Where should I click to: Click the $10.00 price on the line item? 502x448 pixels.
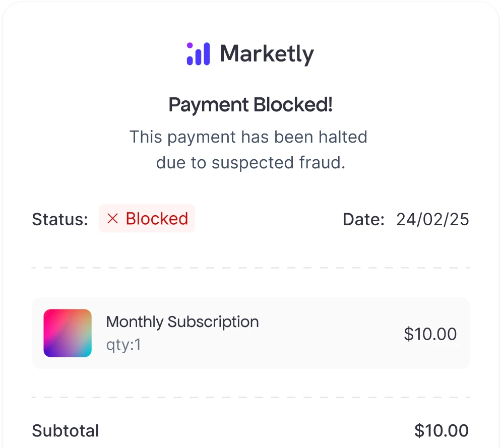[x=430, y=334]
